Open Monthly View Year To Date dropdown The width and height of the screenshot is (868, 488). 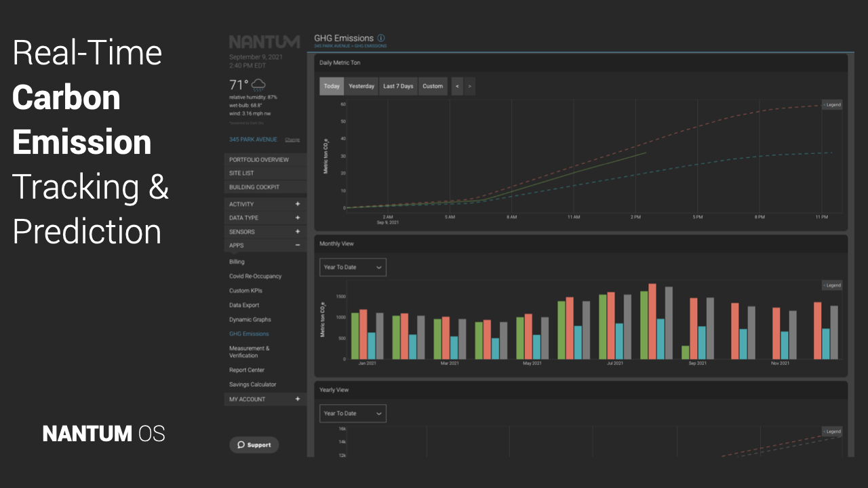point(353,267)
